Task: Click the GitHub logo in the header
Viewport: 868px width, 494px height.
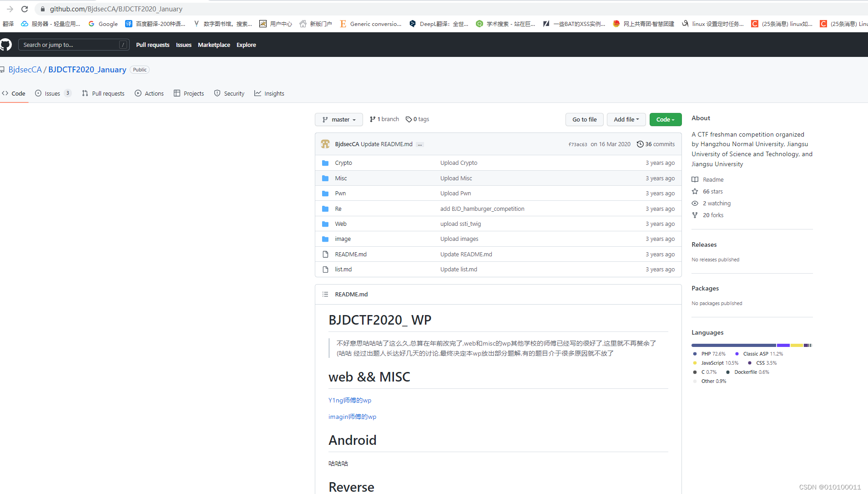Action: click(x=6, y=45)
